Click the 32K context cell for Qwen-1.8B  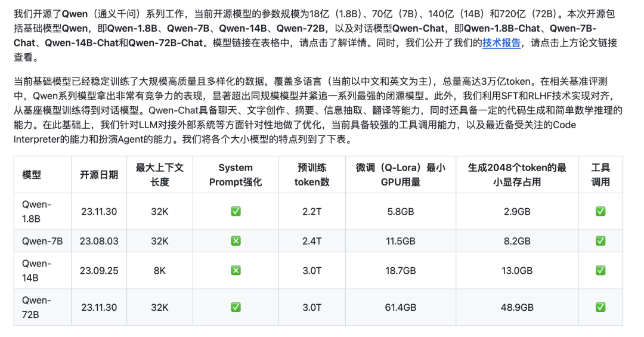click(160, 212)
